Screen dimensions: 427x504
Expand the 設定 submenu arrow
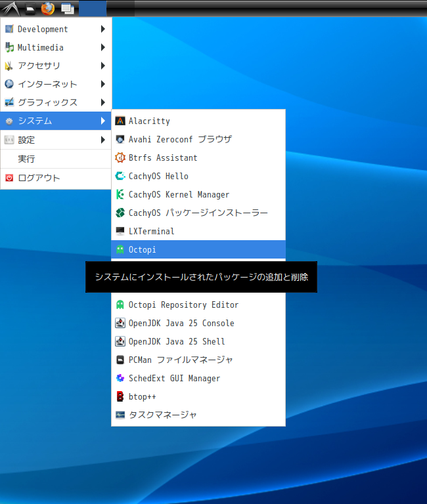(x=103, y=140)
